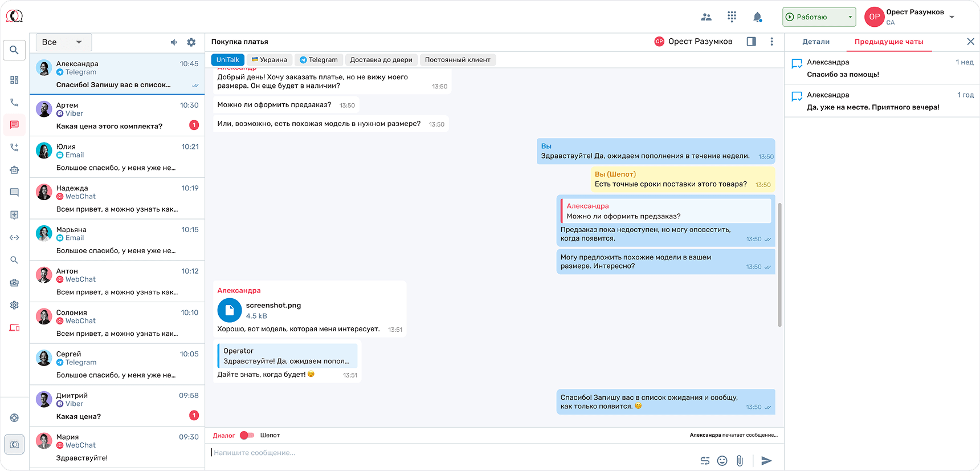Expand the Все chat filter dropdown
980x471 pixels.
63,42
